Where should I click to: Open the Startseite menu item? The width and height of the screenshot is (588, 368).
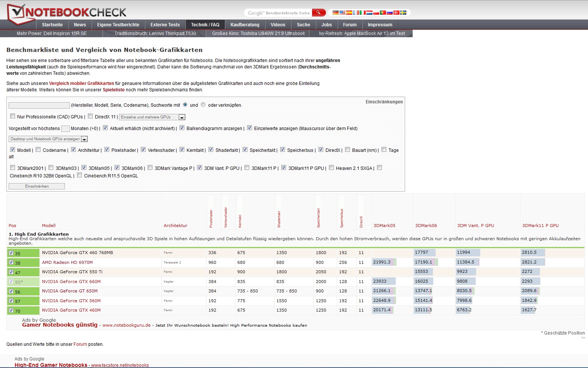52,25
